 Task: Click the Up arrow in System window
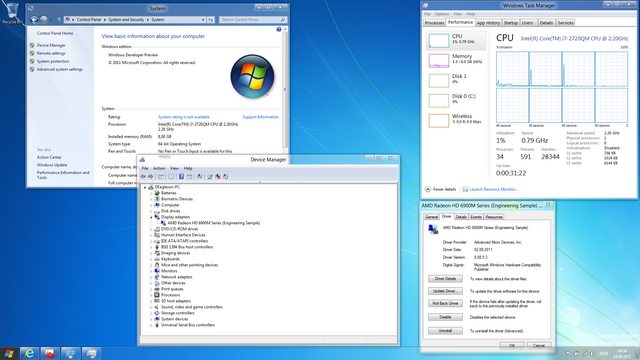pyautogui.click(x=59, y=20)
